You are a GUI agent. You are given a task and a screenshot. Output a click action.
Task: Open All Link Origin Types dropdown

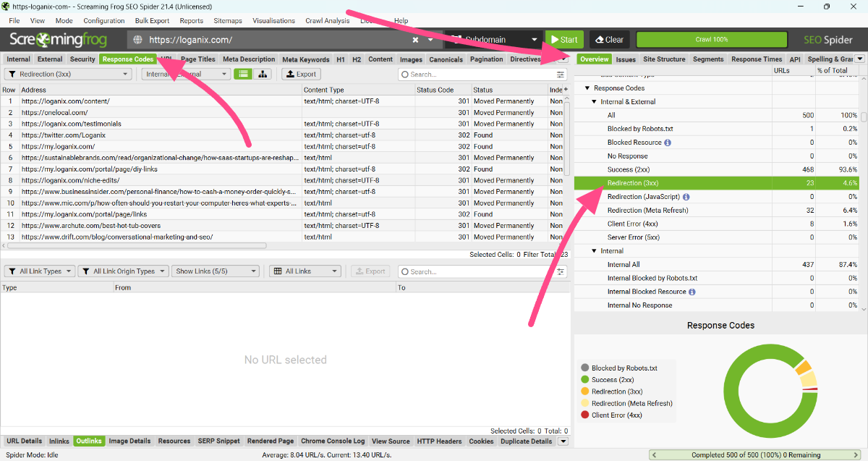123,271
